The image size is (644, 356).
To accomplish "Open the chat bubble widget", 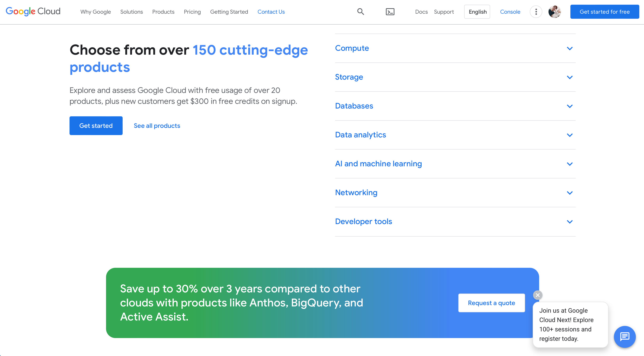I will pos(624,336).
